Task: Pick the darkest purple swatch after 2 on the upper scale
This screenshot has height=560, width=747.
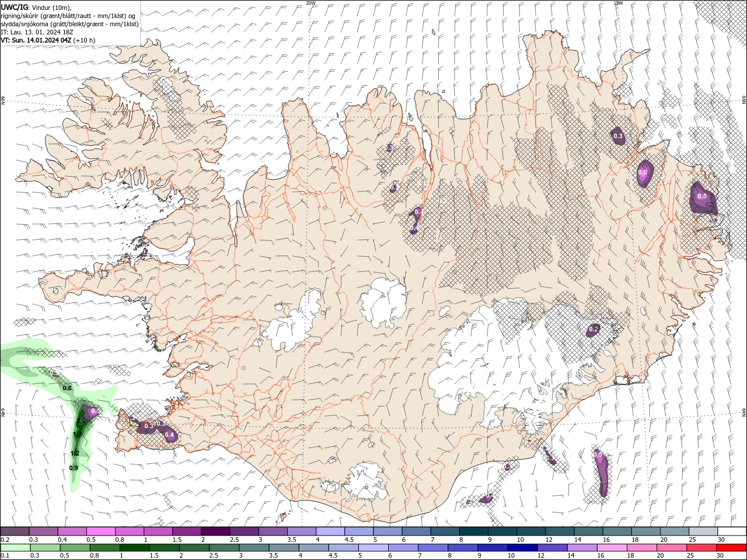Action: 215,531
